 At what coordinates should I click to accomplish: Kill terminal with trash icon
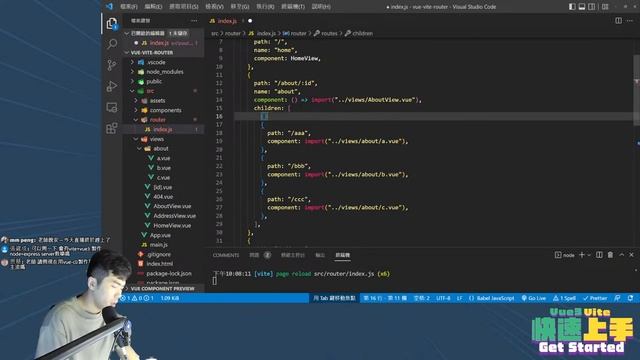pyautogui.click(x=610, y=255)
